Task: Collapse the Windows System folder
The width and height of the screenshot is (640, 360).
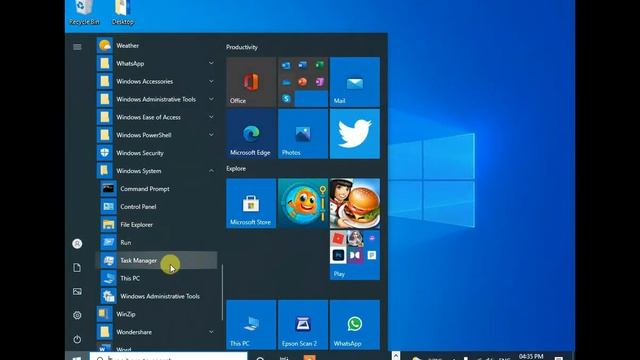Action: point(157,171)
